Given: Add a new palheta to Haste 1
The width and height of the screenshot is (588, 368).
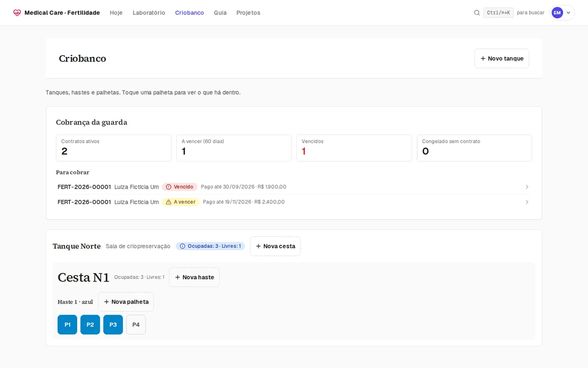Looking at the screenshot, I should 126,302.
